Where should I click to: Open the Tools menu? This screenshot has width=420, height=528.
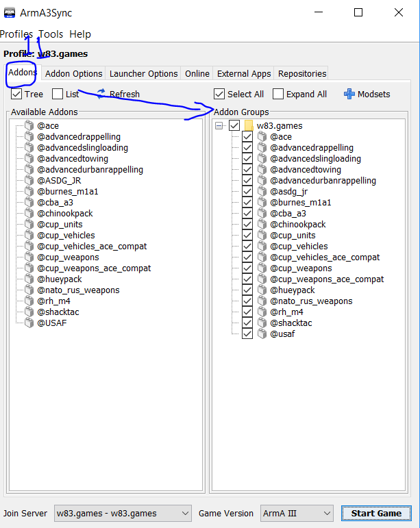click(51, 34)
